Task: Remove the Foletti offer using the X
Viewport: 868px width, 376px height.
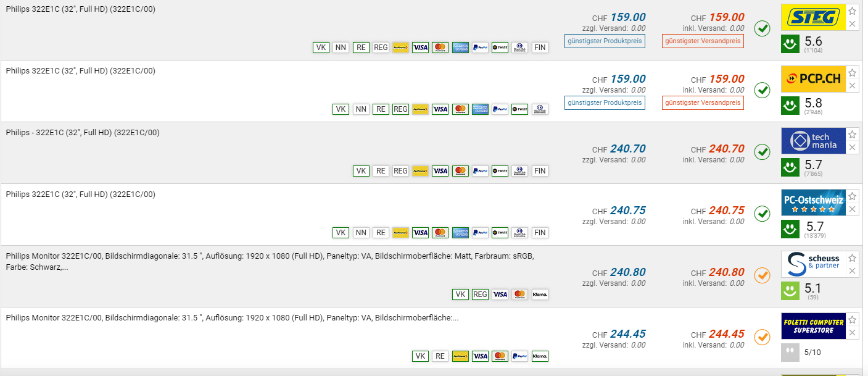Action: (x=852, y=333)
